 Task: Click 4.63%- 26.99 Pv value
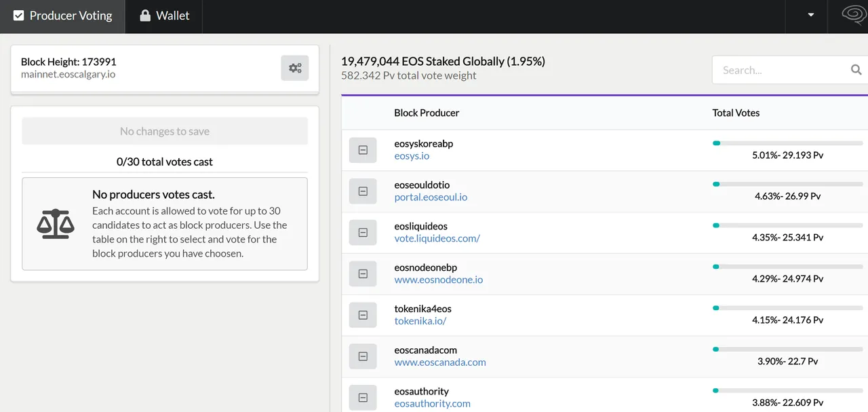point(787,196)
